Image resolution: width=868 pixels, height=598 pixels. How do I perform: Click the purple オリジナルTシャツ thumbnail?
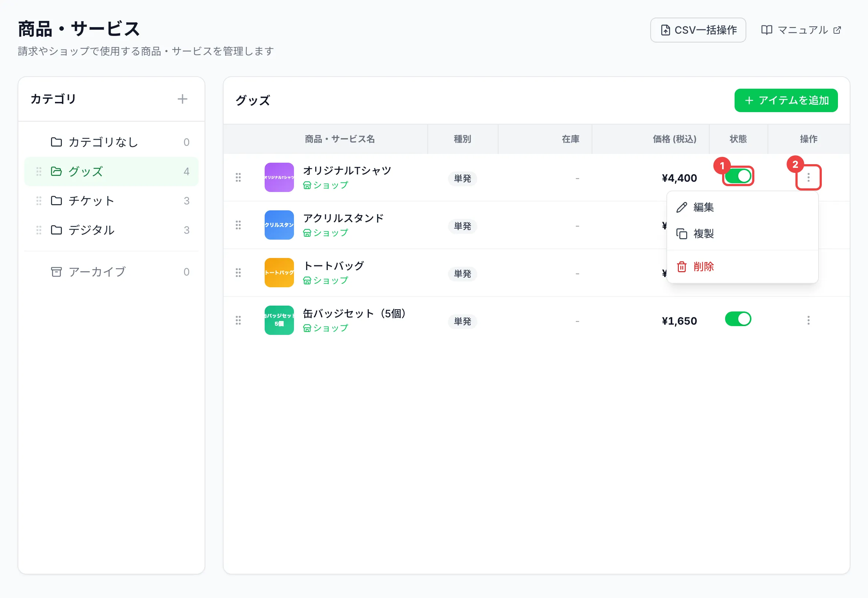pos(279,178)
